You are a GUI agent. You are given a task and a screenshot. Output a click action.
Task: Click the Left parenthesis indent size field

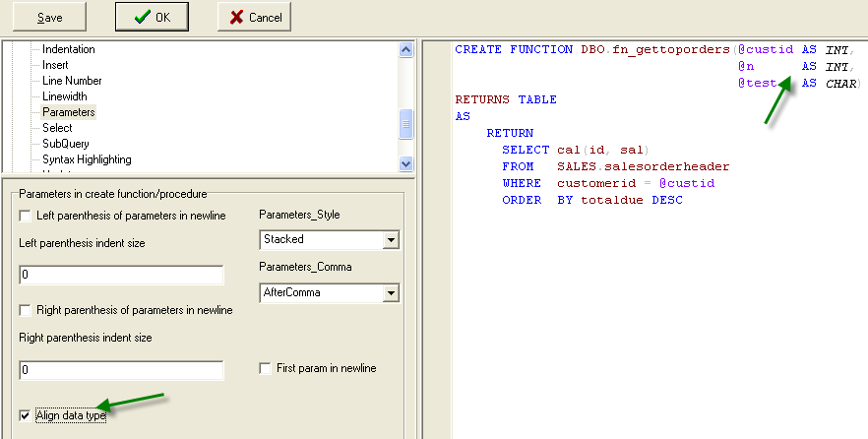tap(121, 276)
